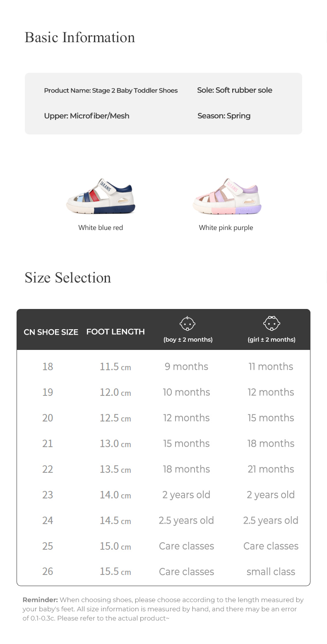Click the "Sole: Soft rubber sole" text
Image resolution: width=327 pixels, height=644 pixels.
(x=235, y=90)
